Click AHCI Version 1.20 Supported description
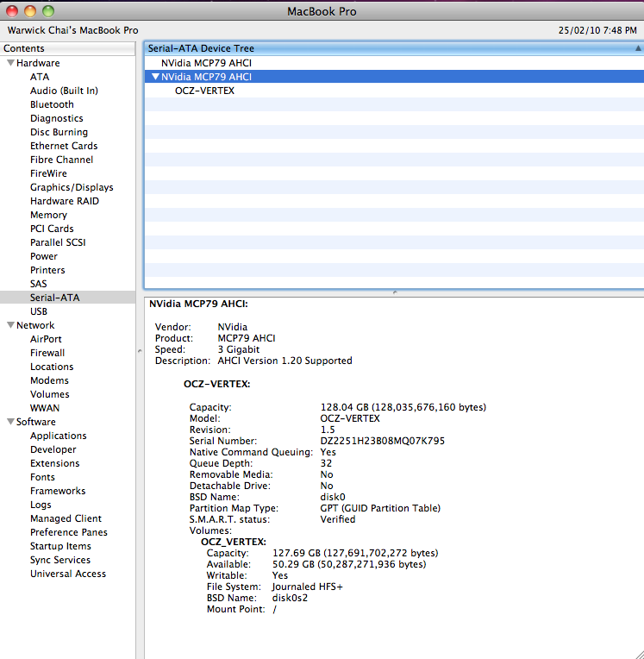 tap(284, 361)
